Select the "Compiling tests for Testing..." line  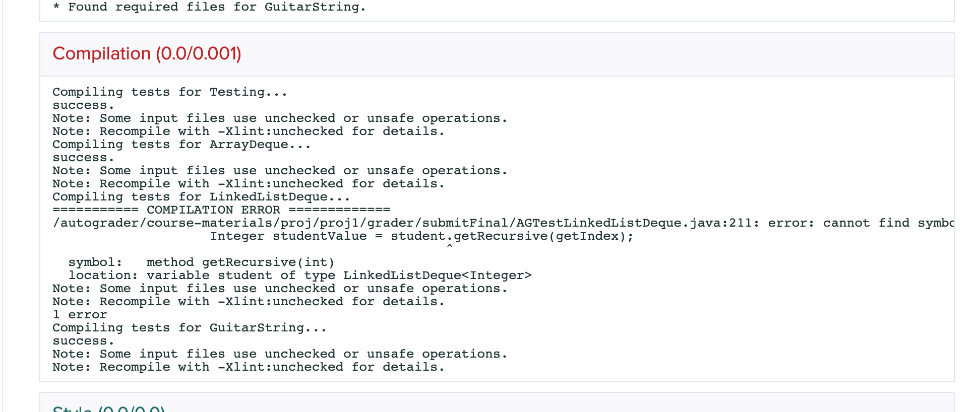pos(170,92)
